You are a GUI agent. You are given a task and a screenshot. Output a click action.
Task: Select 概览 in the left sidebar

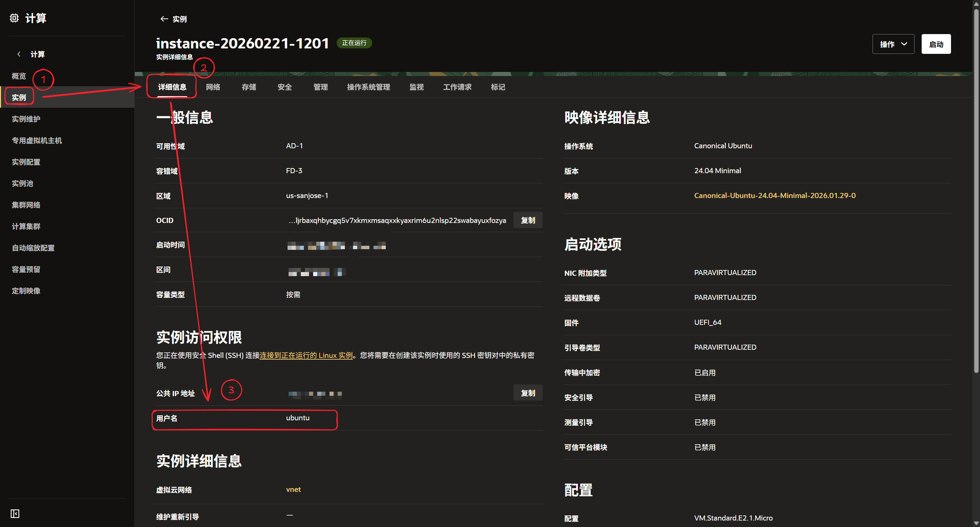[19, 76]
